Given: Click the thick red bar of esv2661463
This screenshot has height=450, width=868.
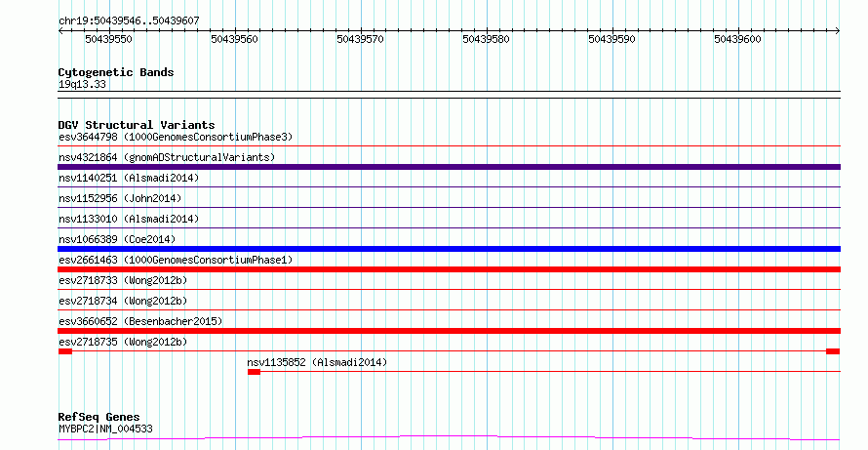Looking at the screenshot, I should pos(449,269).
